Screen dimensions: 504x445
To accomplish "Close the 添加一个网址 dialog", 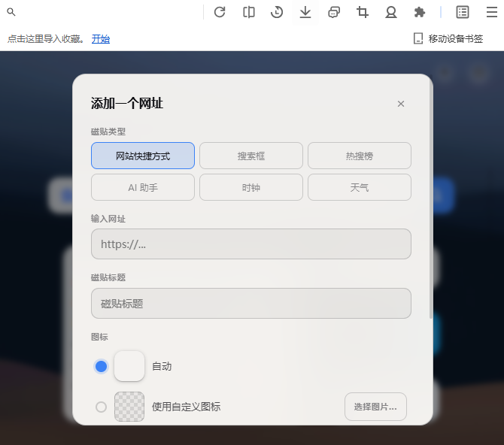I will coord(401,104).
